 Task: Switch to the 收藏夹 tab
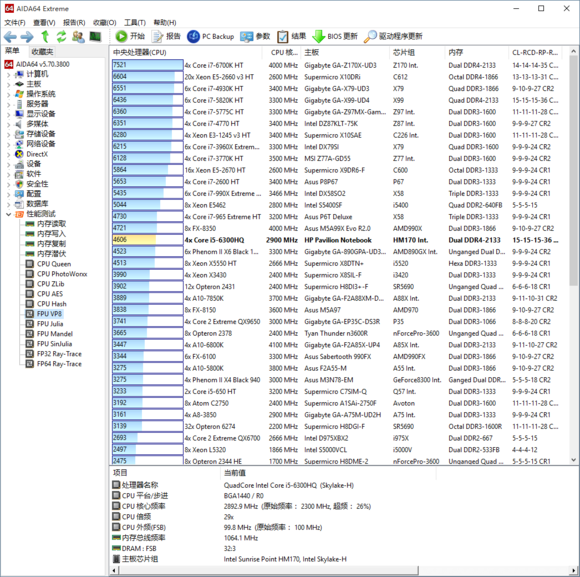(43, 52)
